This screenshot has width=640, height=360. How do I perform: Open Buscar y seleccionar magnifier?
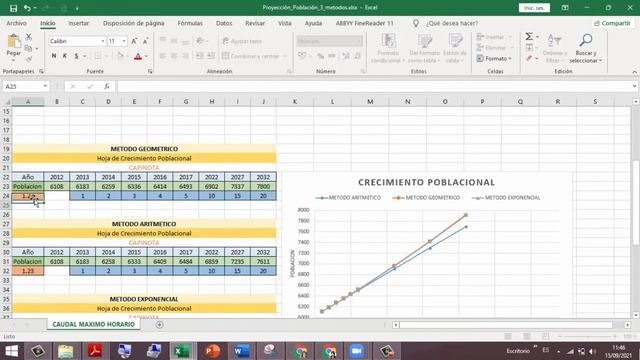(x=586, y=40)
